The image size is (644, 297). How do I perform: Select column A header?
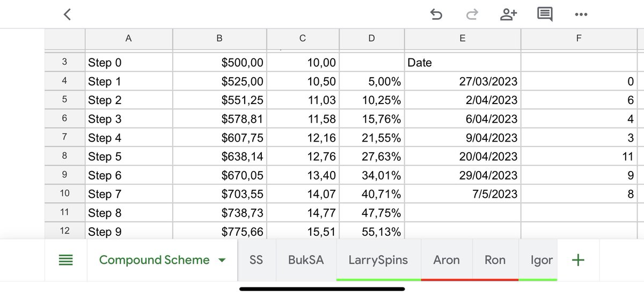pos(129,38)
